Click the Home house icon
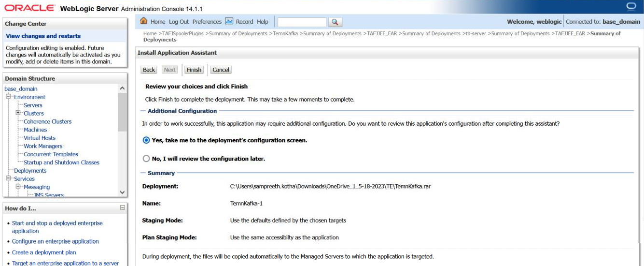Viewport: 644px width, 266px height. tap(143, 21)
